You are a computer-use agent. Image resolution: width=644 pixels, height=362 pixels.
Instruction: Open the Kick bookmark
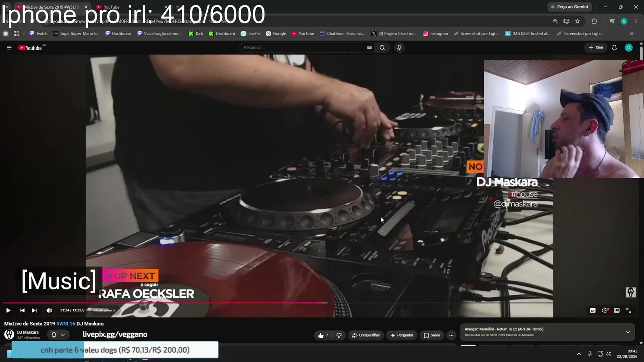click(196, 34)
